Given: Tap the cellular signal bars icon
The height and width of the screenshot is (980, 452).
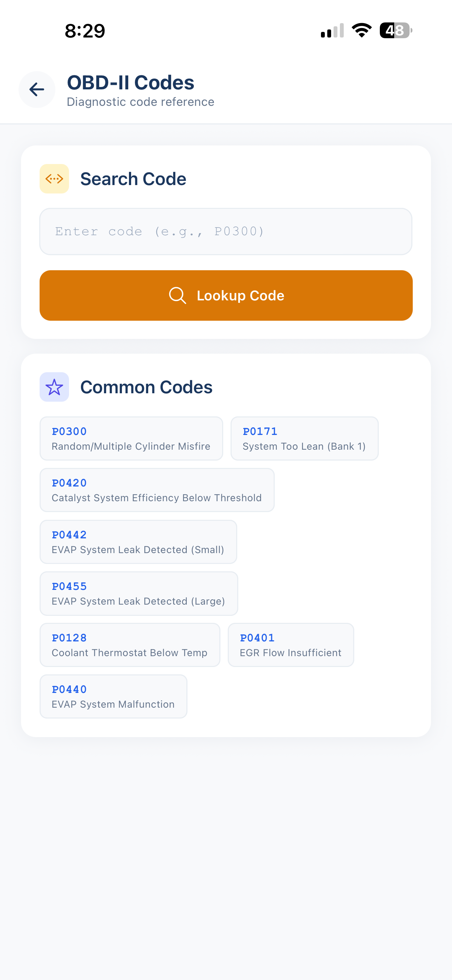Looking at the screenshot, I should pyautogui.click(x=332, y=31).
